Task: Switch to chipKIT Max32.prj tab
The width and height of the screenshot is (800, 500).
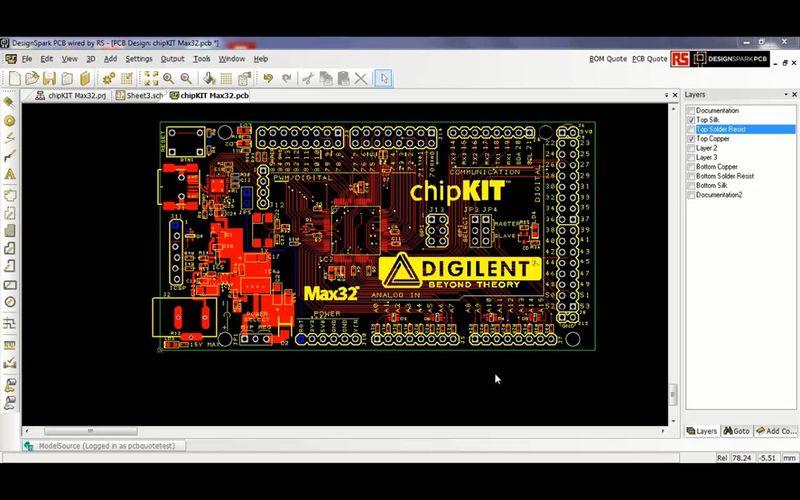Action: click(x=71, y=95)
